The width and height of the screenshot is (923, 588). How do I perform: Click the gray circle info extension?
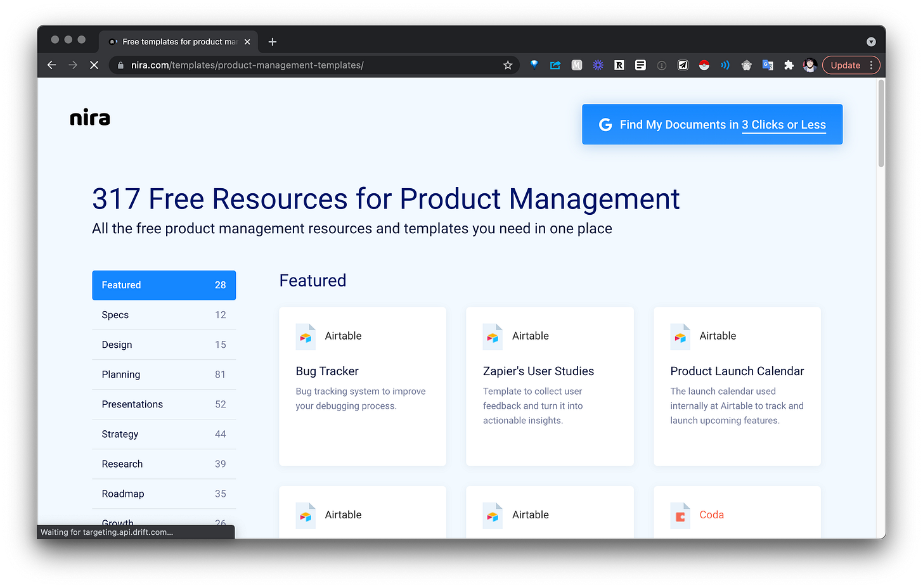pyautogui.click(x=662, y=65)
